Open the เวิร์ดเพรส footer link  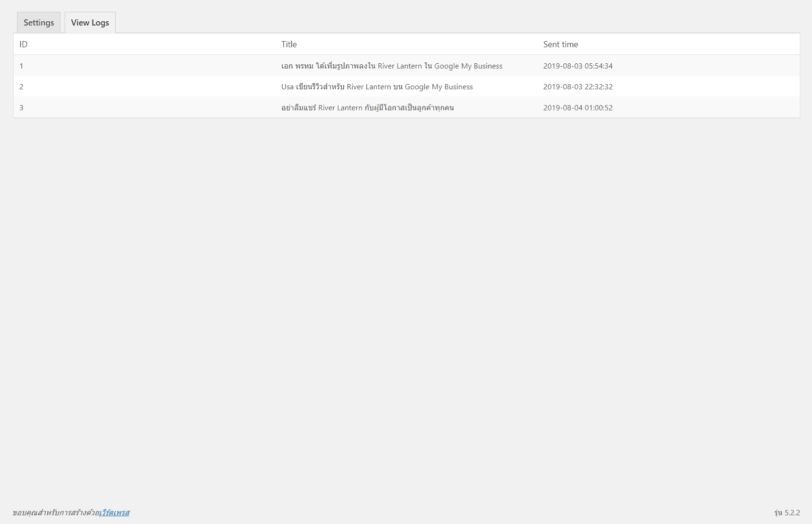pyautogui.click(x=114, y=513)
